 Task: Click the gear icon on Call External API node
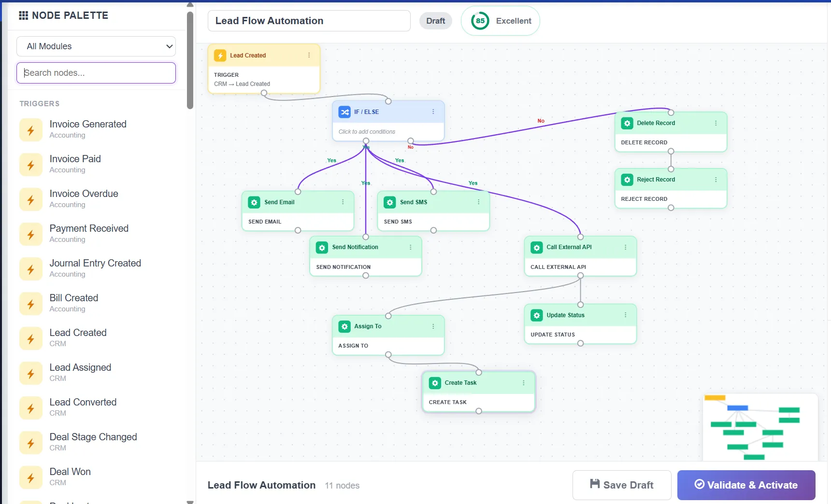coord(536,247)
